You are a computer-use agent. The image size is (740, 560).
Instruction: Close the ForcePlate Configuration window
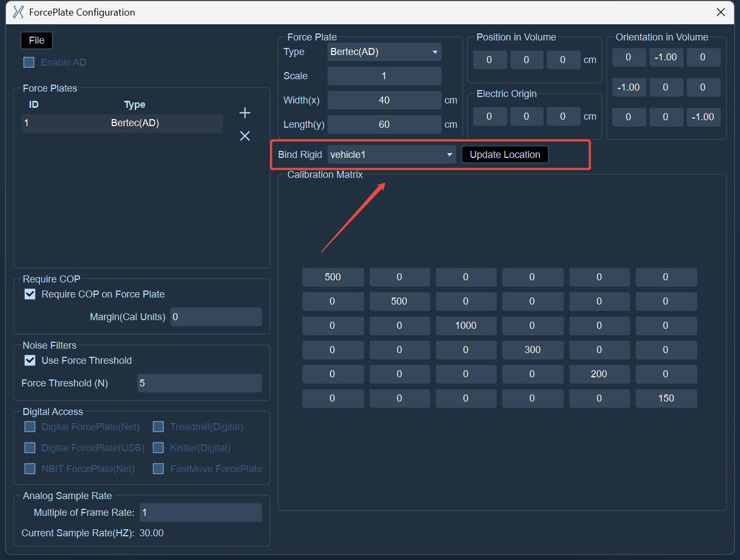pyautogui.click(x=721, y=12)
